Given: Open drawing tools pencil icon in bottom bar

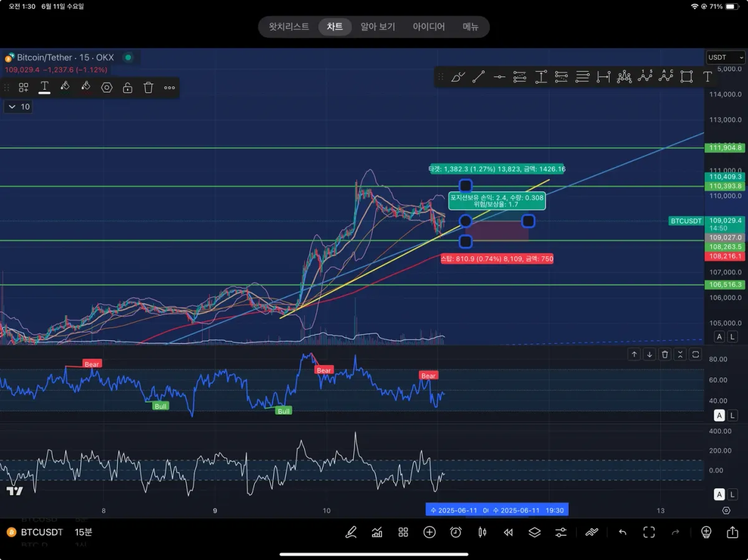Looking at the screenshot, I should point(351,532).
